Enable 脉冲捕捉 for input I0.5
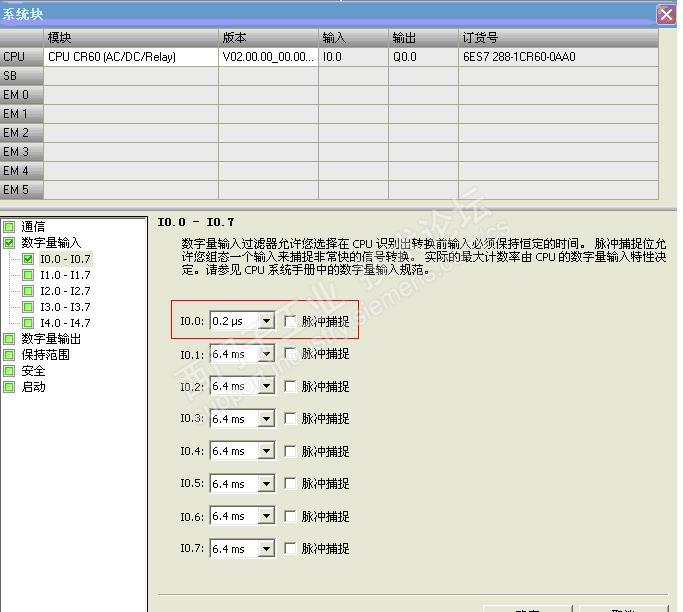The height and width of the screenshot is (612, 683). pos(290,484)
